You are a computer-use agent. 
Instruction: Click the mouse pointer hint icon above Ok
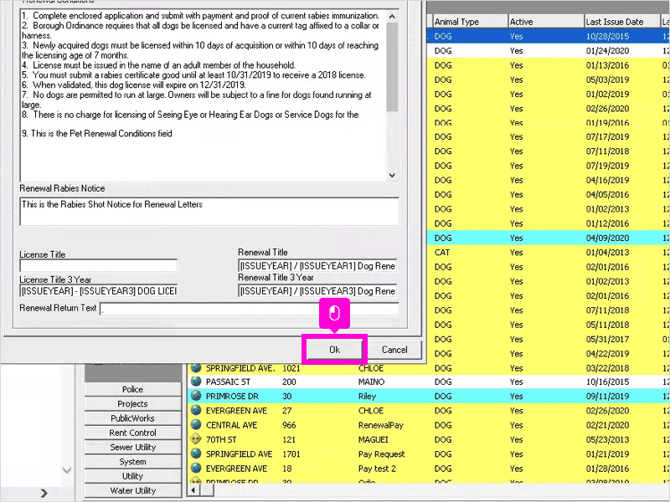pyautogui.click(x=335, y=314)
